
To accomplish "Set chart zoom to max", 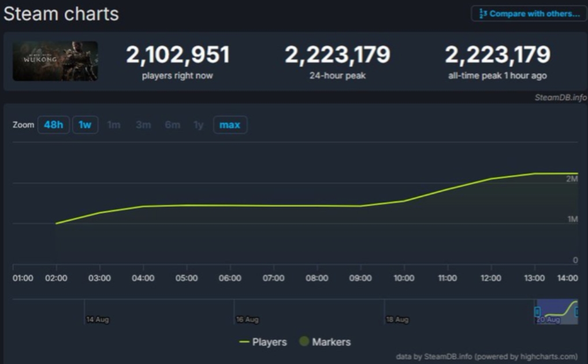I will tap(230, 125).
